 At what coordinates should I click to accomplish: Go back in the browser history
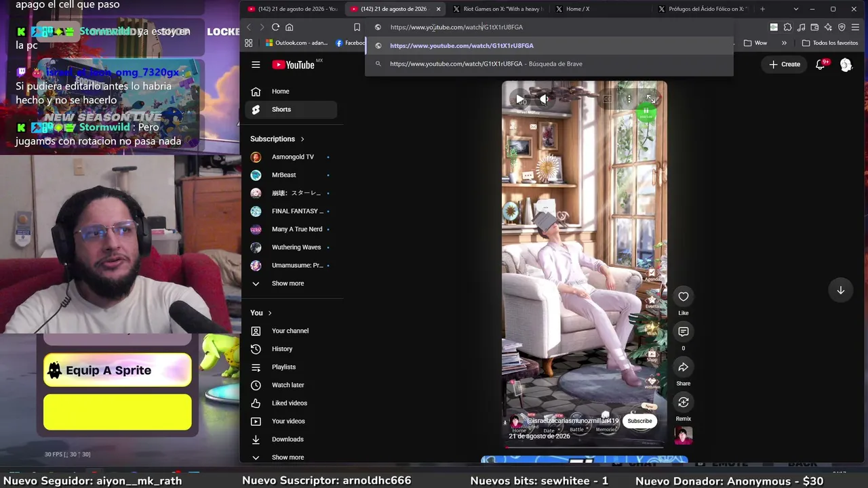tap(249, 27)
